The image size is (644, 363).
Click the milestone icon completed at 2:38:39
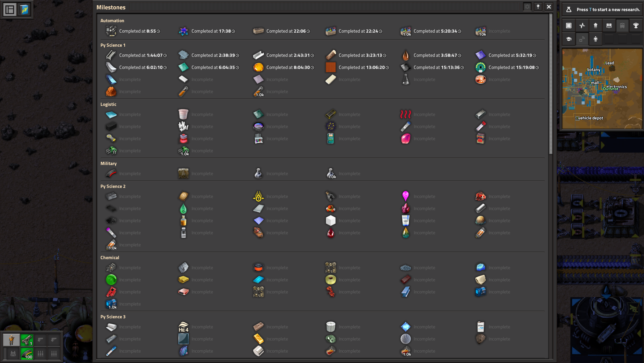(183, 55)
